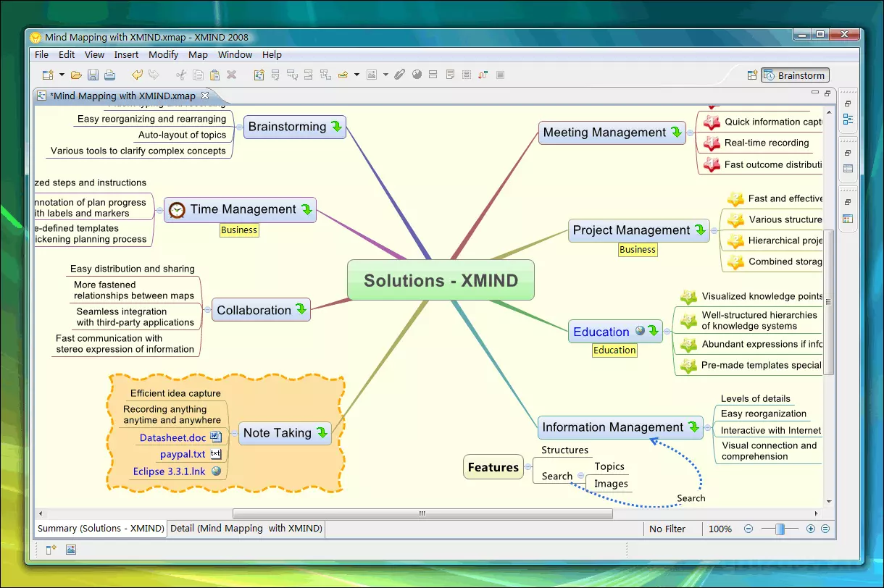884x588 pixels.
Task: Click the Open file folder icon
Action: tap(76, 75)
